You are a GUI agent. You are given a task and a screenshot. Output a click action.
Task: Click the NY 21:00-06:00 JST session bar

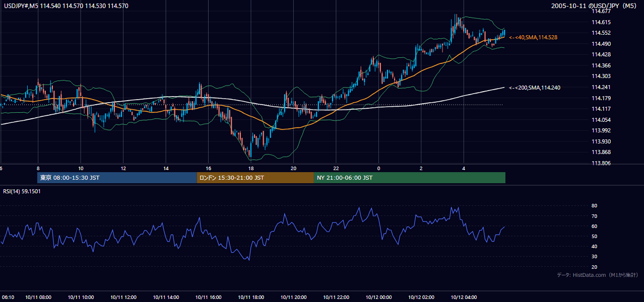coord(410,178)
